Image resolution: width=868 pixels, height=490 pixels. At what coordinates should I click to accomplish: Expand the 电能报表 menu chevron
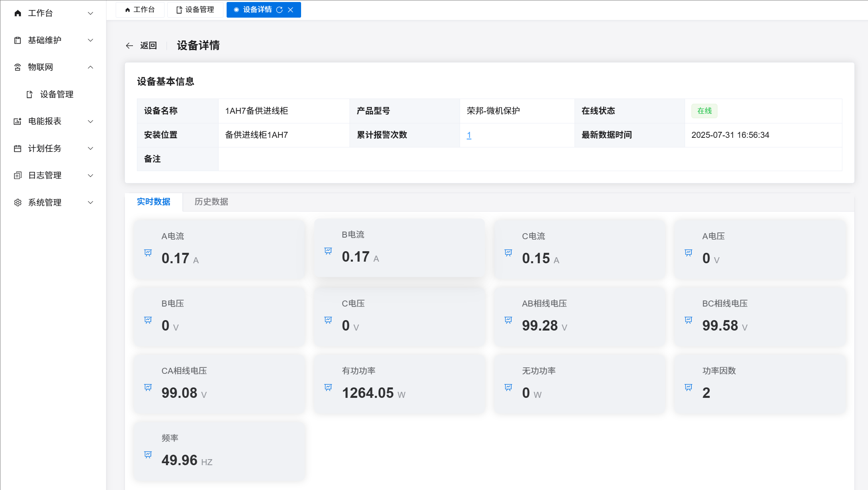tap(90, 121)
